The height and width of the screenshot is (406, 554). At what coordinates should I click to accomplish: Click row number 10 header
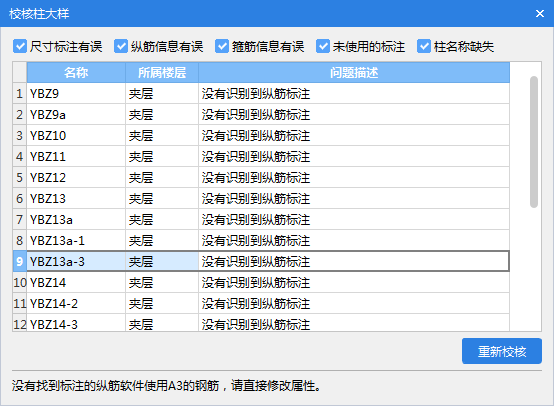pos(20,283)
